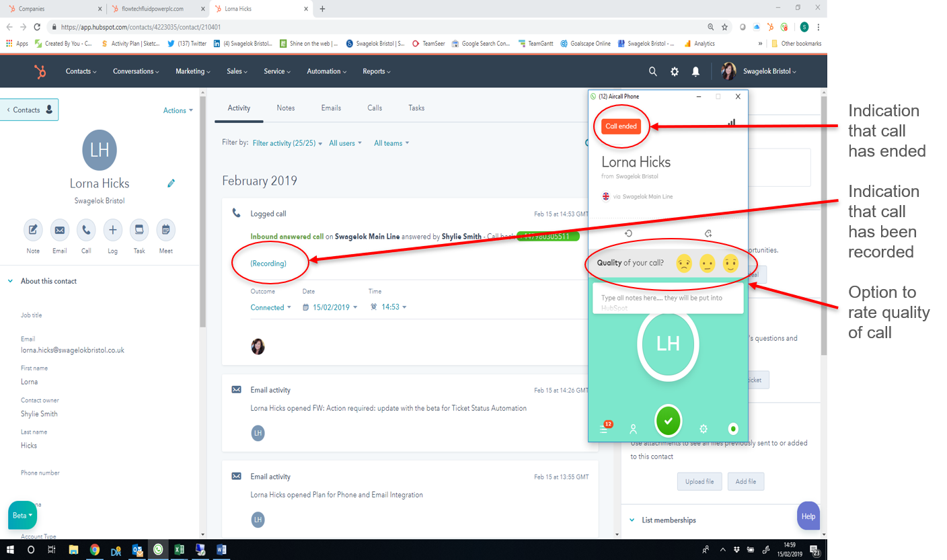Click the HubSpot sprocket logo
This screenshot has width=947, height=560.
click(x=40, y=71)
